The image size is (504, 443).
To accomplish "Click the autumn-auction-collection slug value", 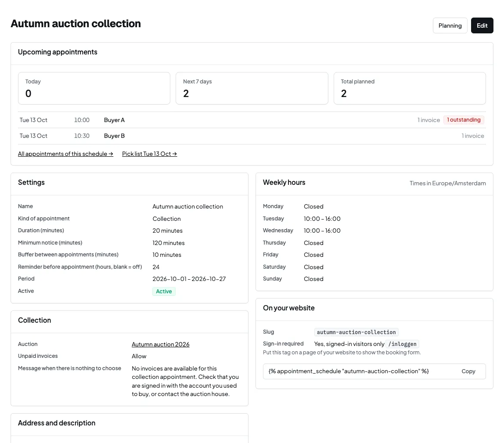I will coord(356,332).
